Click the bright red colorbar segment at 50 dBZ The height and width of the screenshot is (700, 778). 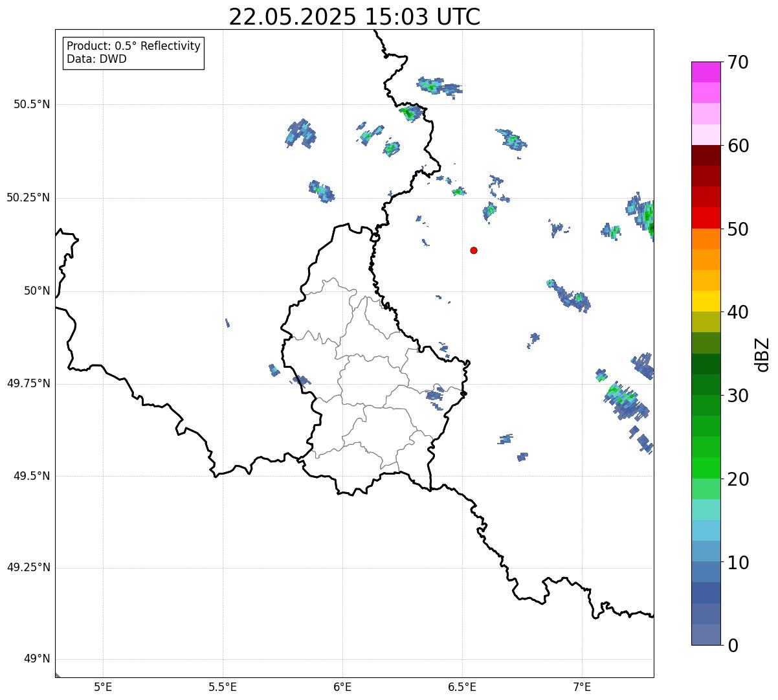pyautogui.click(x=706, y=218)
